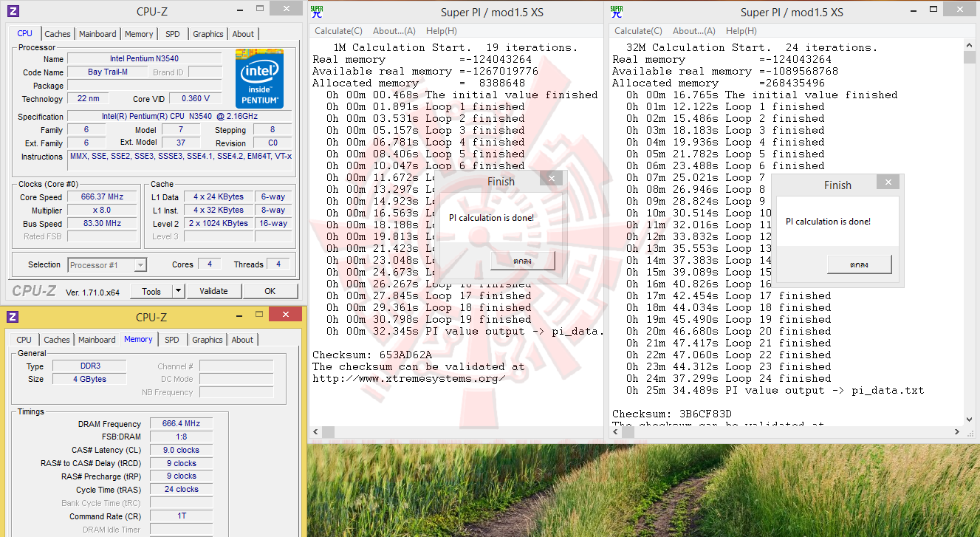Screen dimensions: 980x537
Task: Click the scroll-left arrow in the 1M Super PI window
Action: click(x=315, y=432)
